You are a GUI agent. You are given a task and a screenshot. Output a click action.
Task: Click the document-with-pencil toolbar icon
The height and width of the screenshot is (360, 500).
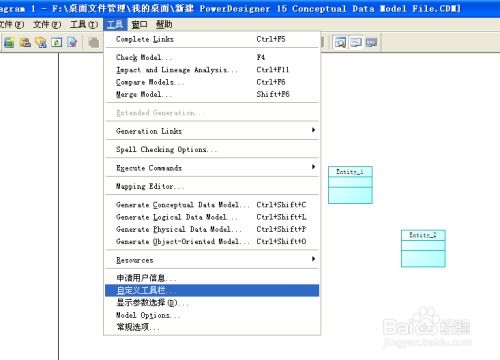point(72,42)
